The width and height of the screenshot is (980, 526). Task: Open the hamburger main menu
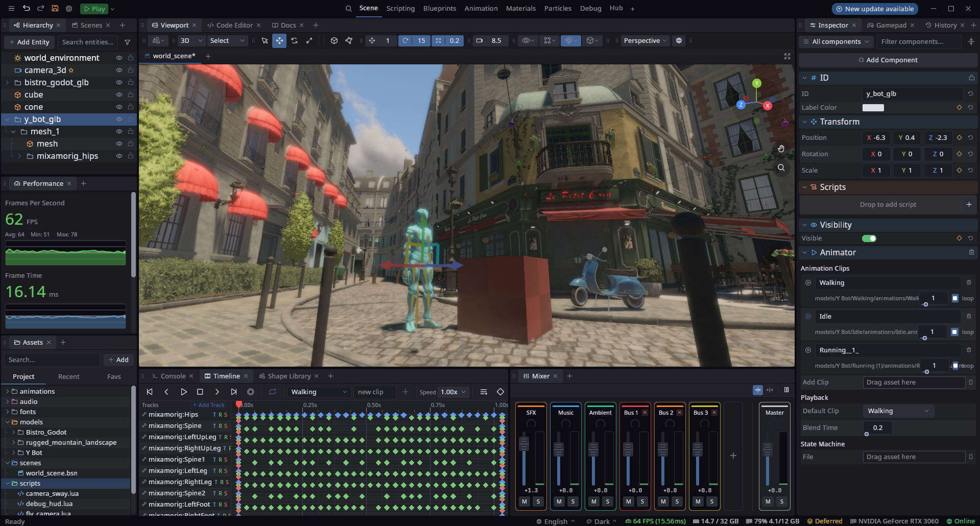click(x=11, y=9)
